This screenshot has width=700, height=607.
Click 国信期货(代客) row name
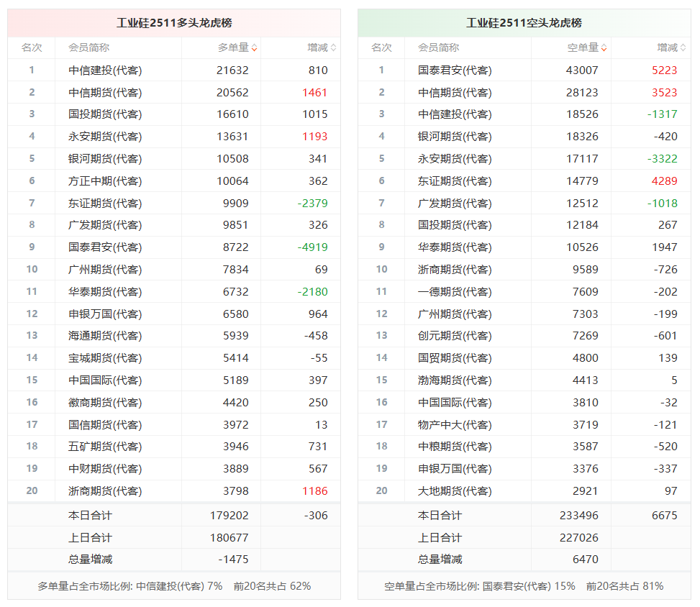click(x=105, y=425)
